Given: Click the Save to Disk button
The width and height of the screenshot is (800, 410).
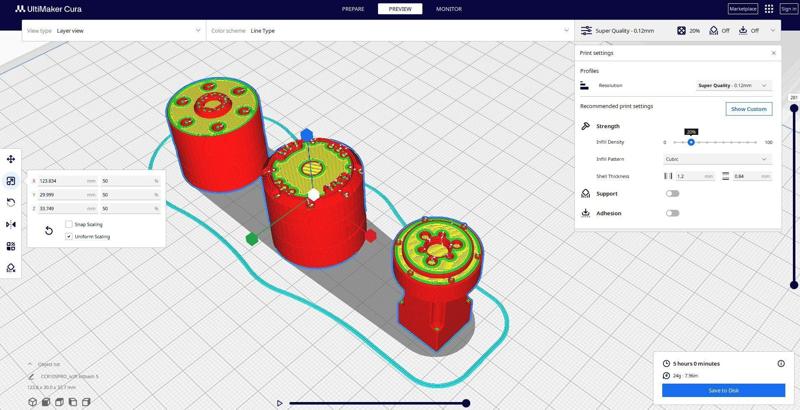Looking at the screenshot, I should click(723, 391).
